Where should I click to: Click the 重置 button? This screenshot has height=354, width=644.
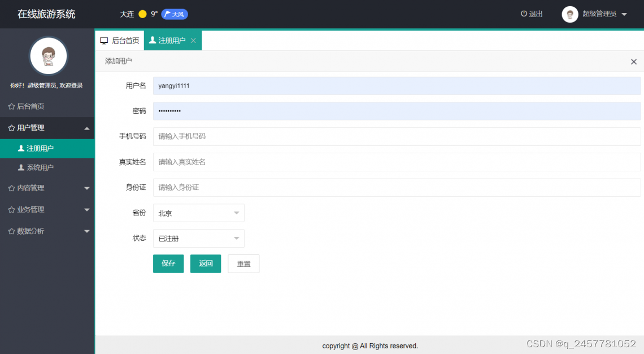(x=243, y=264)
